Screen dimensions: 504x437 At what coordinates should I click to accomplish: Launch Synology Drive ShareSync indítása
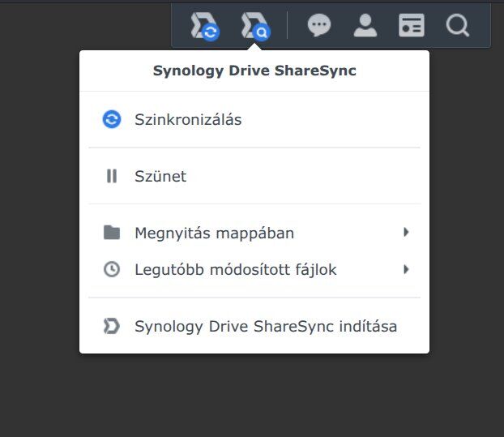(x=266, y=326)
